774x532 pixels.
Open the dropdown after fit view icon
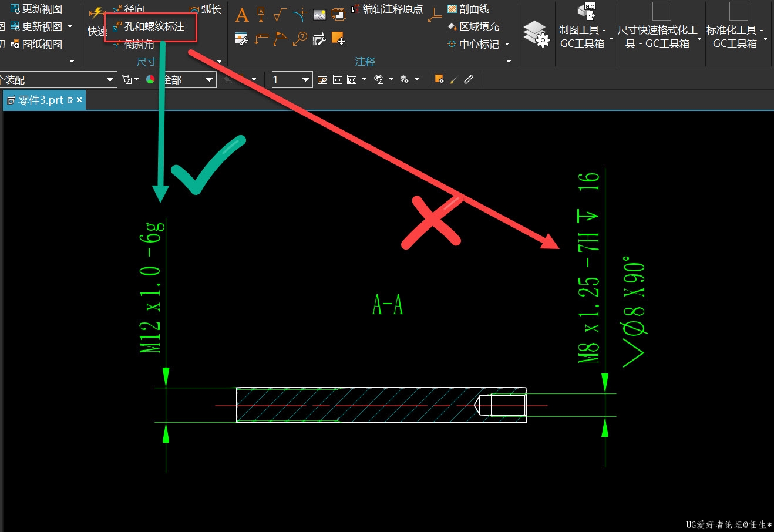pyautogui.click(x=364, y=79)
